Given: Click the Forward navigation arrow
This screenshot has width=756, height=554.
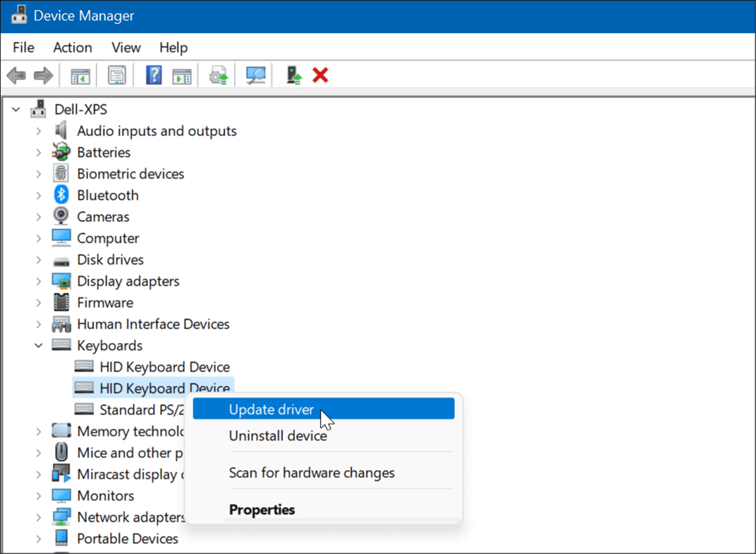Looking at the screenshot, I should tap(43, 75).
